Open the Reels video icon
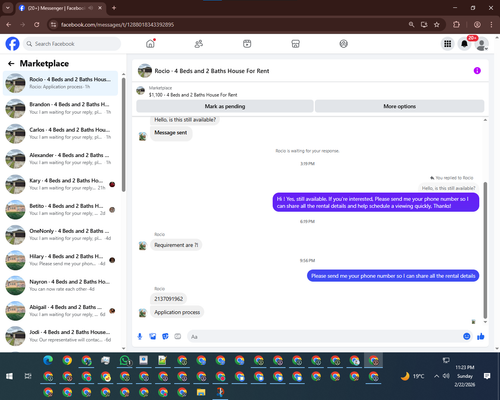 tap(247, 44)
